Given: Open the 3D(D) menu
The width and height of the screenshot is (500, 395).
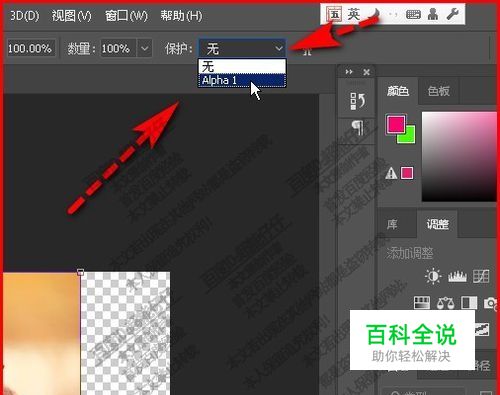Looking at the screenshot, I should point(24,16).
